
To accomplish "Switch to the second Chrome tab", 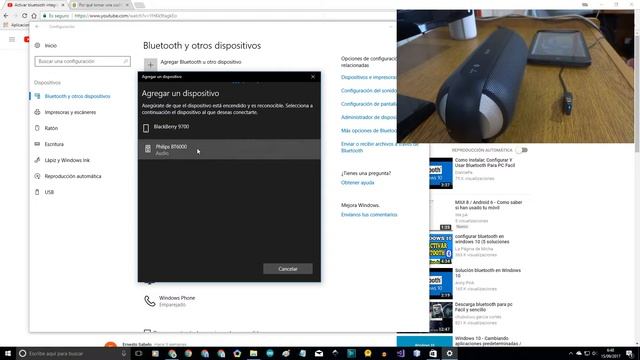I will (x=100, y=5).
